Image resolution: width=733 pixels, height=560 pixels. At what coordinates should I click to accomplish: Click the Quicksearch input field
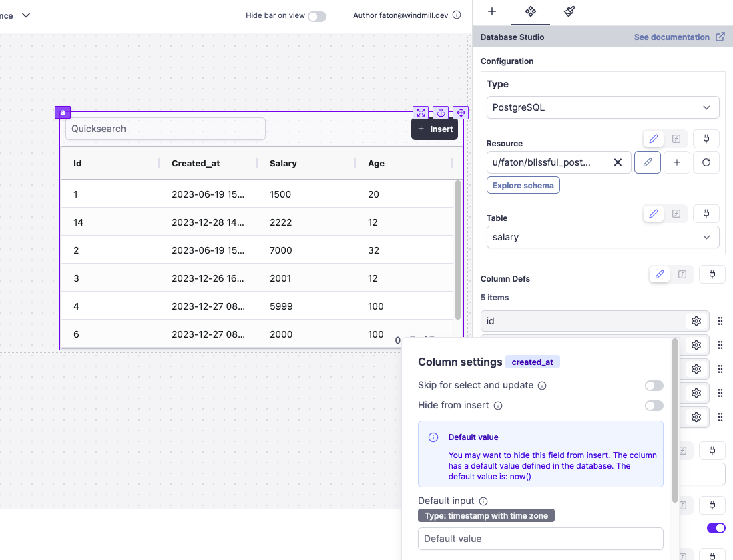[x=166, y=129]
